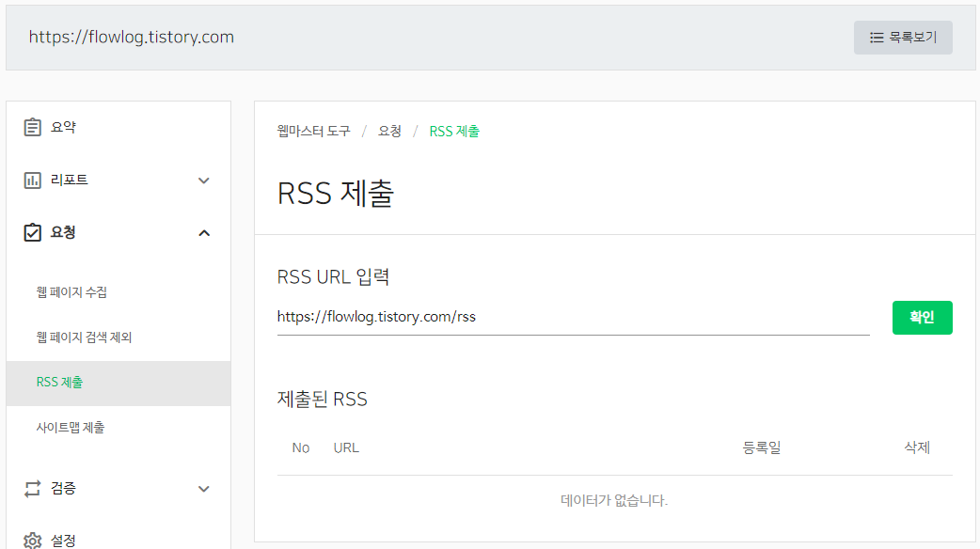This screenshot has height=549, width=980.
Task: Expand the 리포트 menu chevron
Action: 204,180
